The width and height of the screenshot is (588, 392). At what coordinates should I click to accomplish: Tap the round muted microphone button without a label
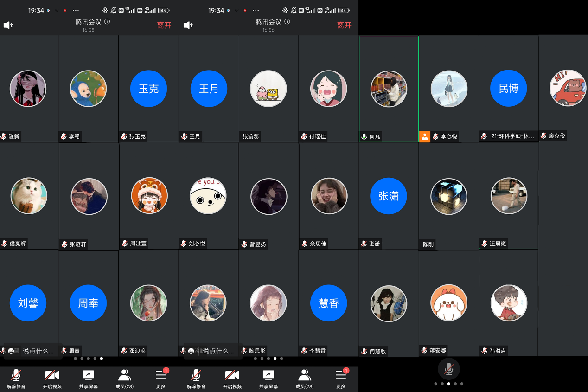tap(448, 369)
